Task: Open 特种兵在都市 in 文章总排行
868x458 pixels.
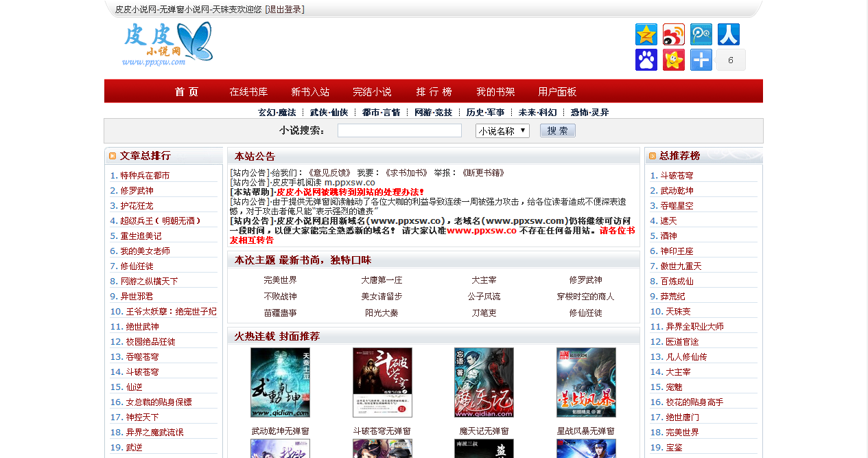Action: coord(145,176)
